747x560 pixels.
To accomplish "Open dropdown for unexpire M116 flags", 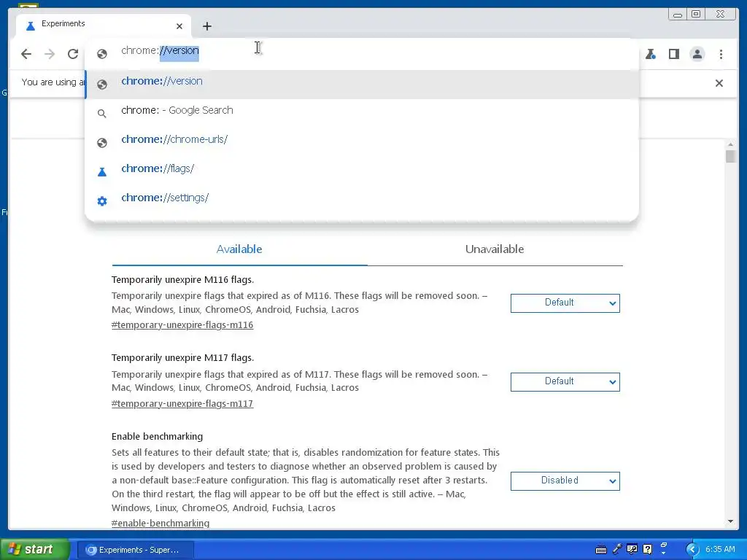I will pos(565,303).
